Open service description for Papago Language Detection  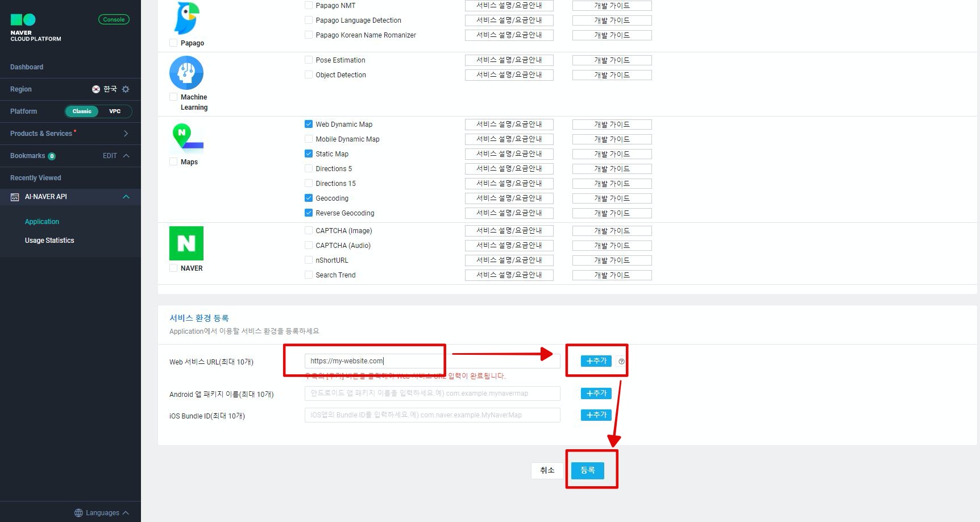[x=509, y=20]
